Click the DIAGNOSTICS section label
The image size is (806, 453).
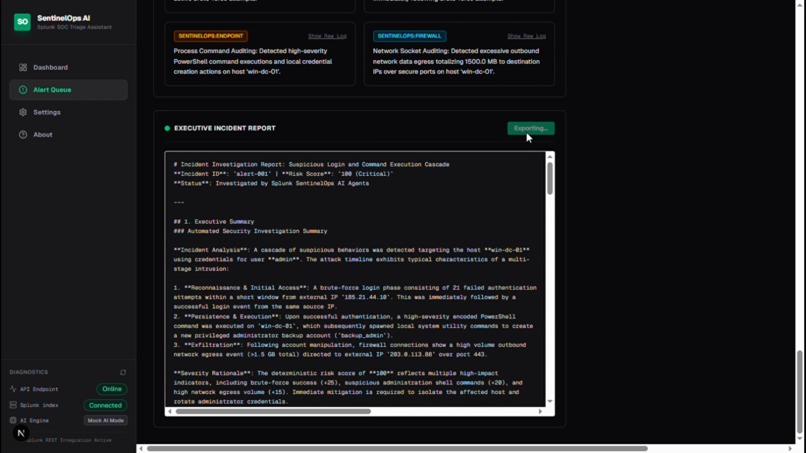29,372
